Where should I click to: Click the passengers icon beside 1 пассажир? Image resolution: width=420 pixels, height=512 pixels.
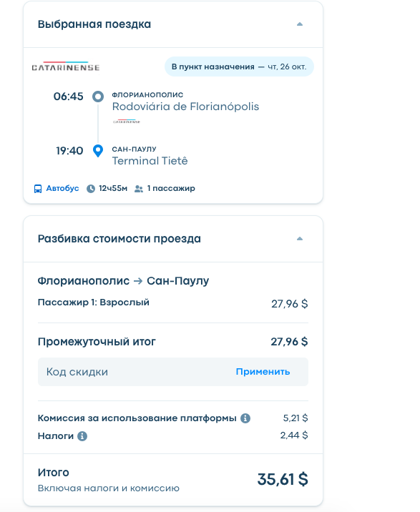click(x=139, y=189)
